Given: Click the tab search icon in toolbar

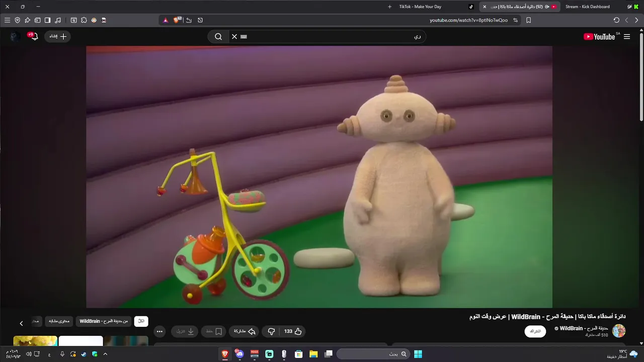Looking at the screenshot, I should point(73,20).
